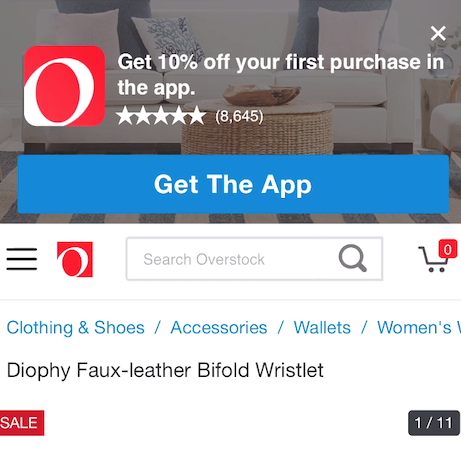Open the Women's breadcrumb link
The image size is (461, 461).
(x=419, y=327)
